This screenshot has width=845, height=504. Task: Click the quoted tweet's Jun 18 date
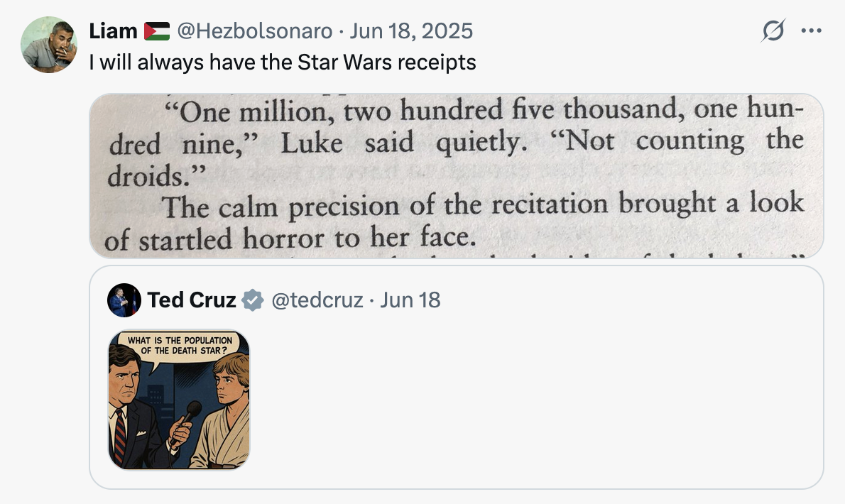point(410,300)
